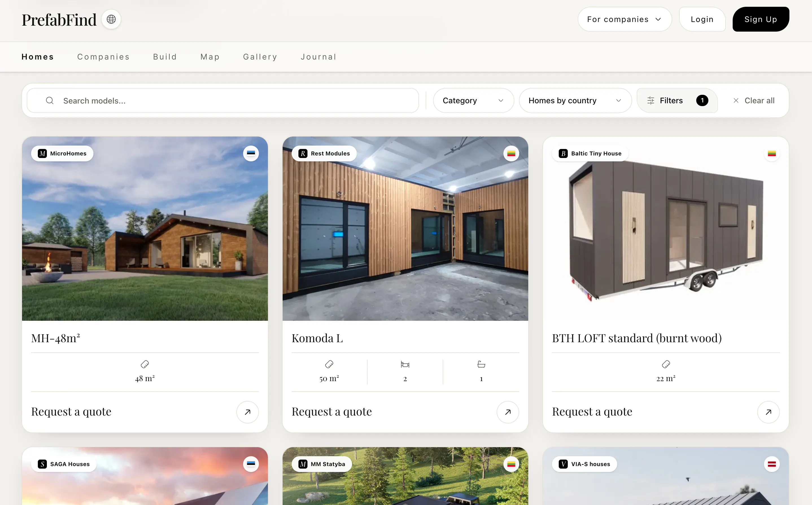812x505 pixels.
Task: Switch to the Homes tab
Action: 38,57
